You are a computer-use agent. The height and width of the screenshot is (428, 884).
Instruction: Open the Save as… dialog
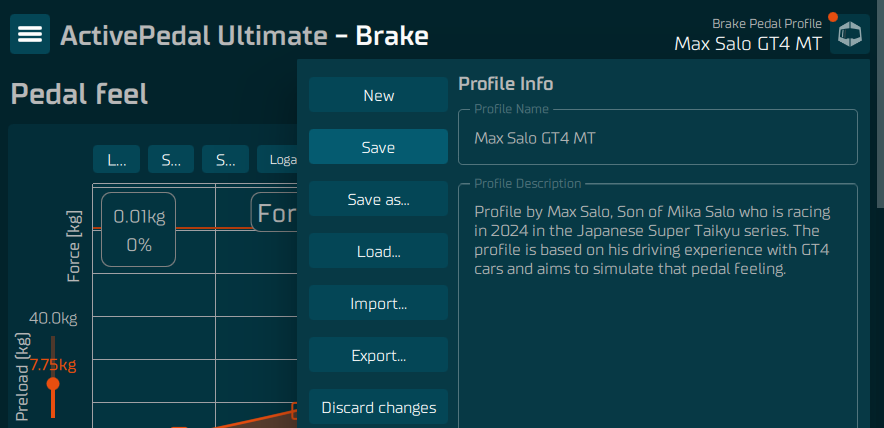pyautogui.click(x=378, y=198)
